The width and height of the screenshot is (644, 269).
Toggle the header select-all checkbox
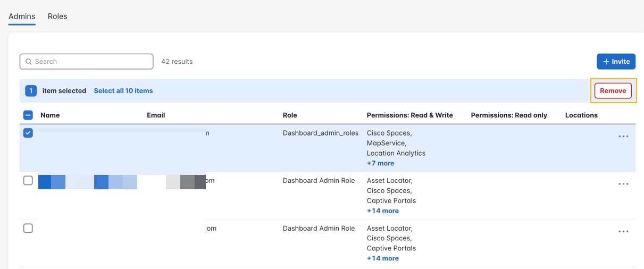pos(28,115)
